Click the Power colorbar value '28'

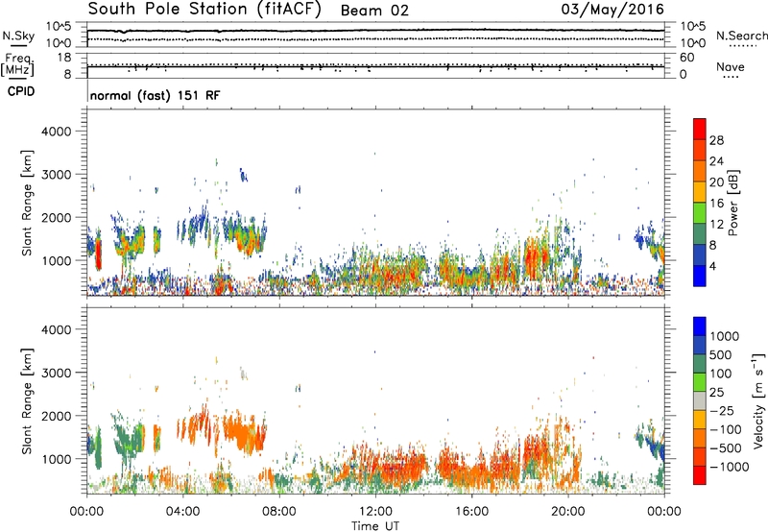click(x=716, y=140)
